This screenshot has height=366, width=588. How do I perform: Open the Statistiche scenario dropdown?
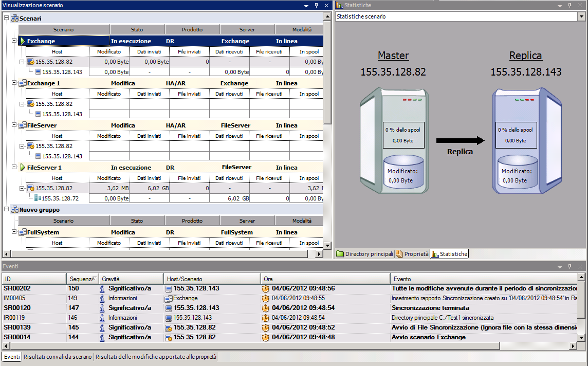click(x=581, y=16)
